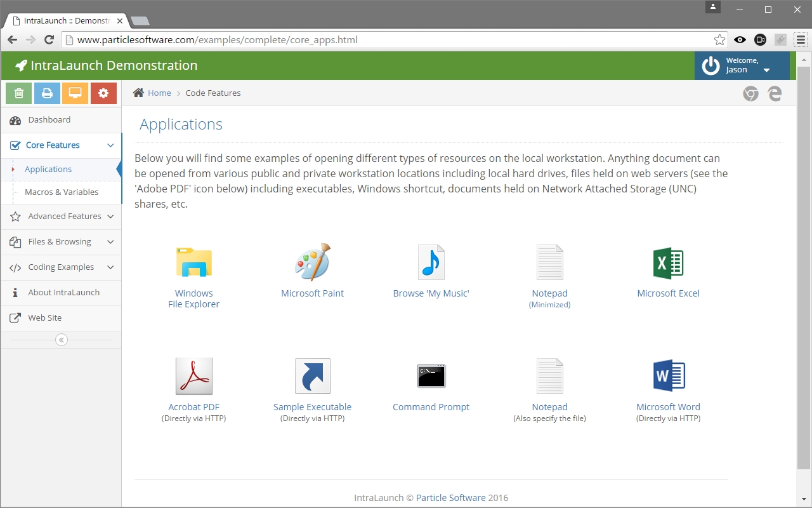This screenshot has height=508, width=812.
Task: Launch the Command Prompt icon
Action: (x=431, y=376)
